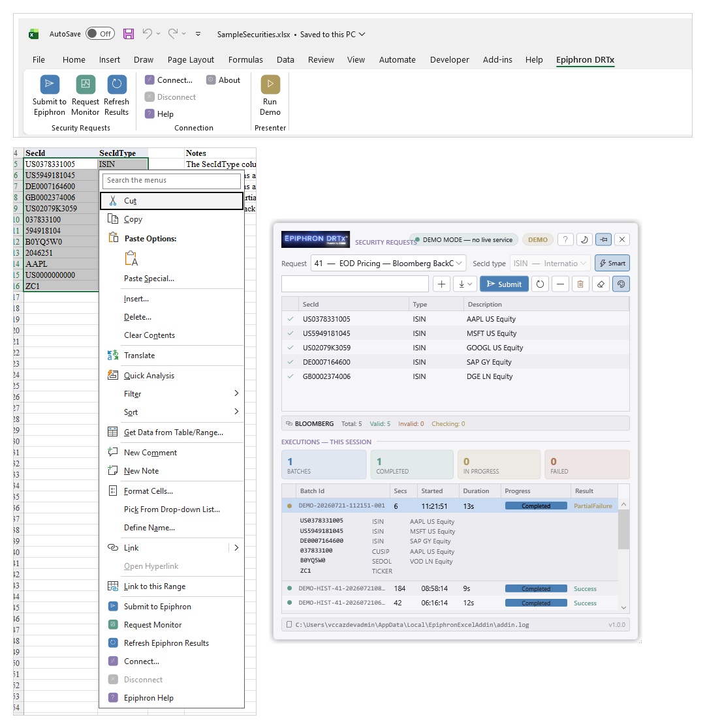This screenshot has height=728, width=705.
Task: Add a security with the plus button
Action: (x=441, y=284)
